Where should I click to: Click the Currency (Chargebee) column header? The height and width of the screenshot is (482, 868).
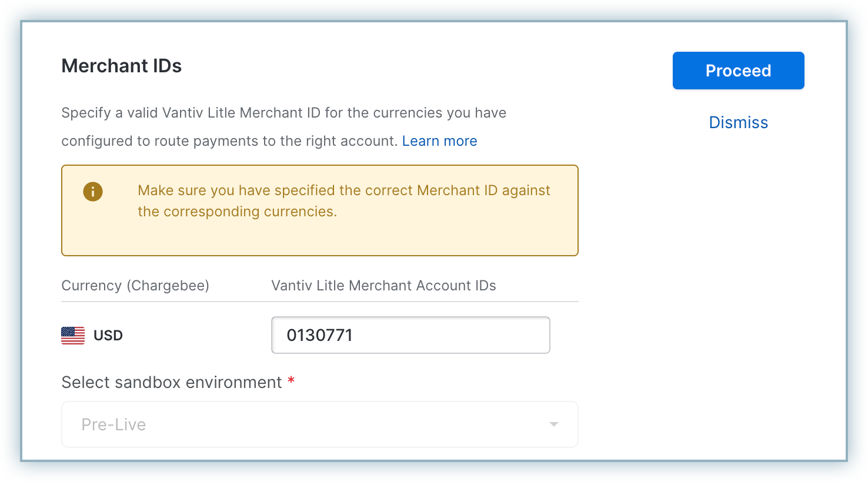coord(135,286)
